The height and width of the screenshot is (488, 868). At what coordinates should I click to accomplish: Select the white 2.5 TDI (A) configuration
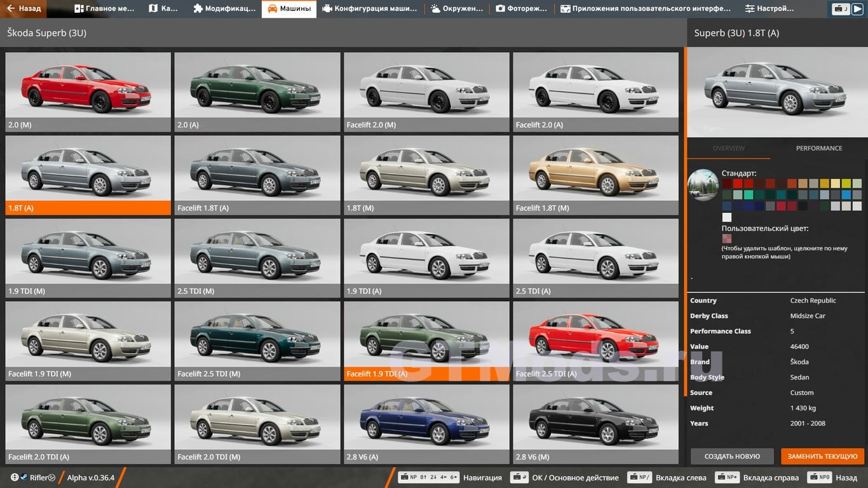pos(596,258)
